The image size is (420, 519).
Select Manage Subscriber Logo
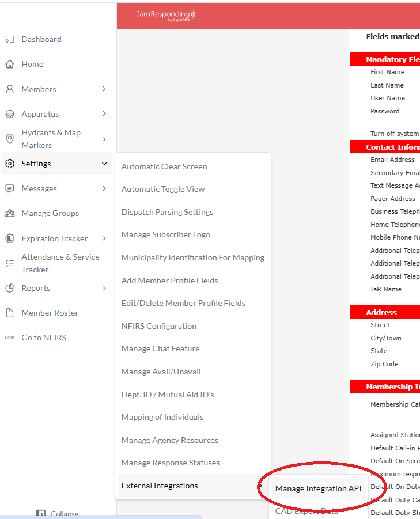tap(166, 234)
